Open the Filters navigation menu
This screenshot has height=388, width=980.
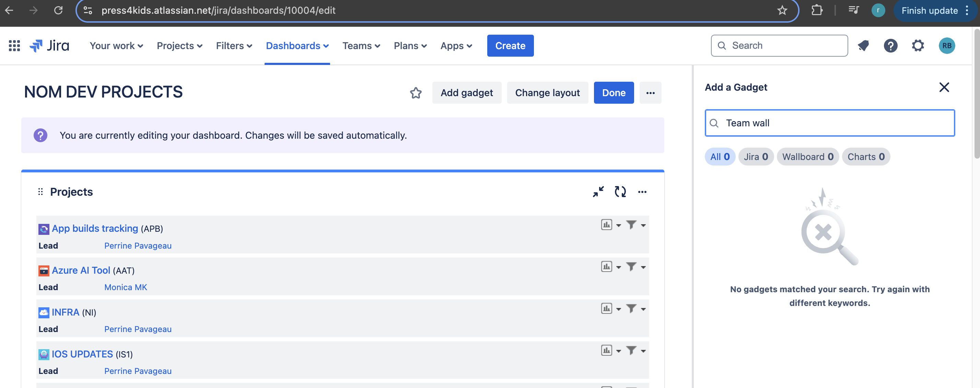point(234,46)
